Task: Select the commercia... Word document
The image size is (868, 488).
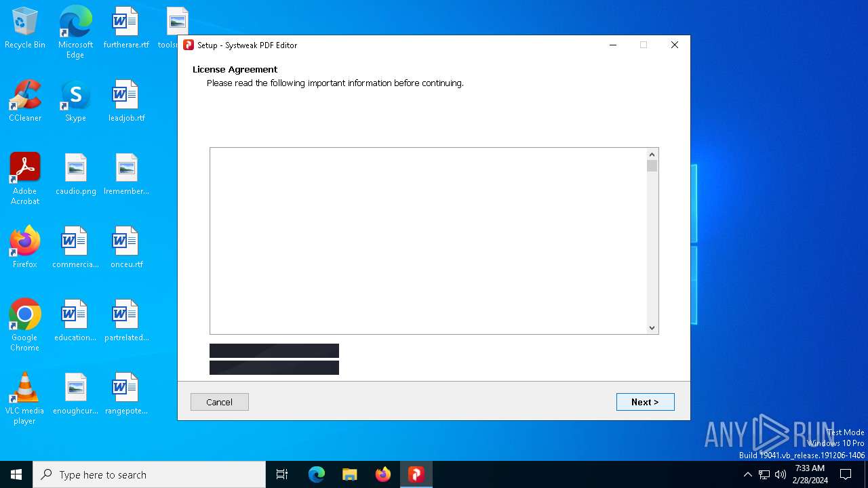Action: [75, 248]
